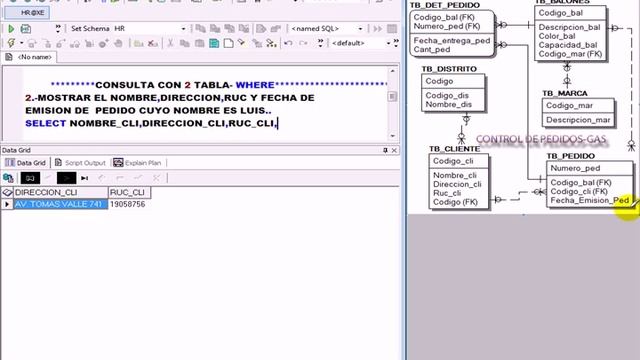
Task: Click the X cancel-edit icon in the Data Grid toolbar
Action: (156, 178)
